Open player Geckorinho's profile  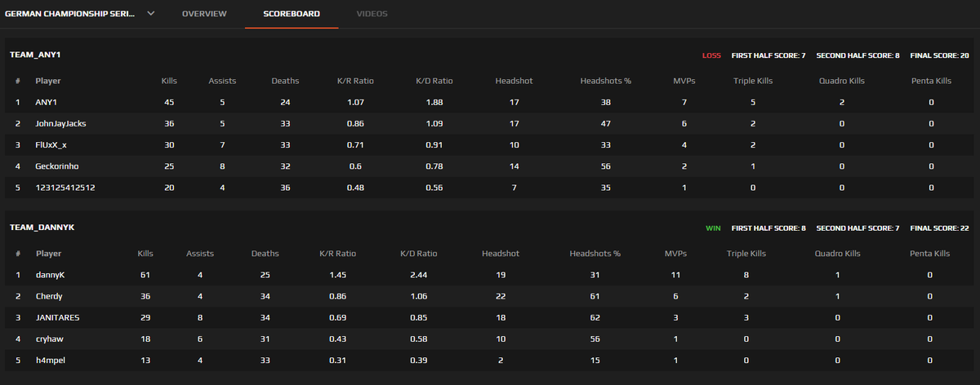tap(56, 166)
